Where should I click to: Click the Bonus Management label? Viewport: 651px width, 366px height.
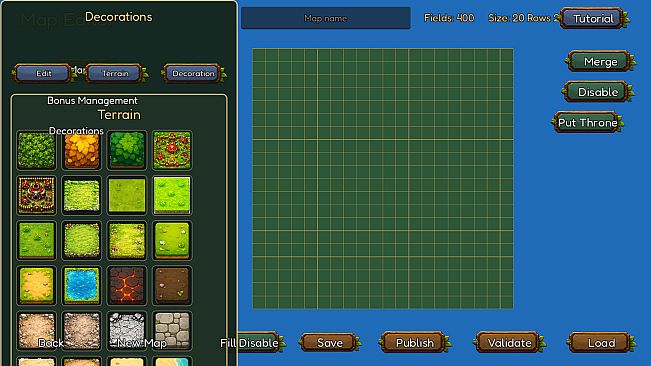(x=92, y=101)
